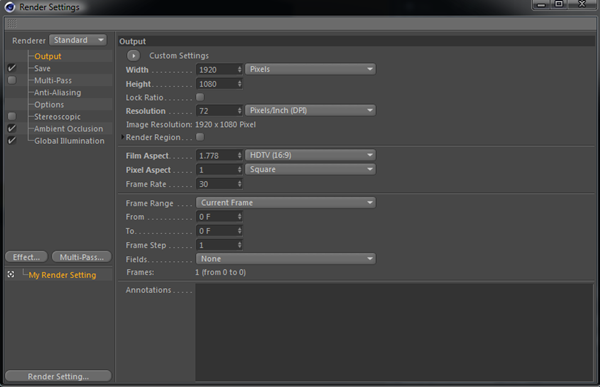Click the Effect... button

26,257
